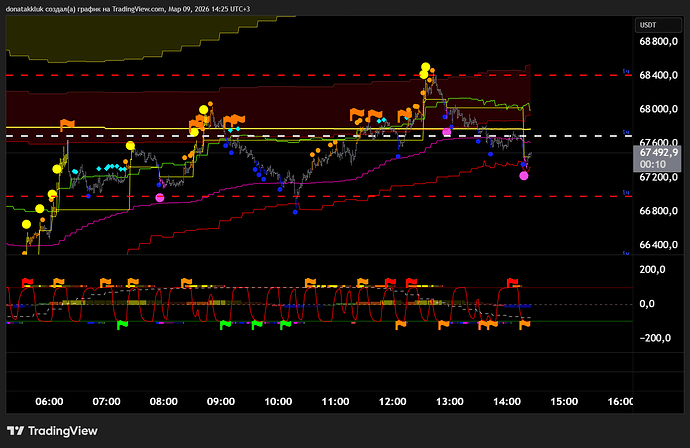Screen dimensions: 690x448
Task: Click the 1ч label on lower red dashed line
Action: click(626, 195)
